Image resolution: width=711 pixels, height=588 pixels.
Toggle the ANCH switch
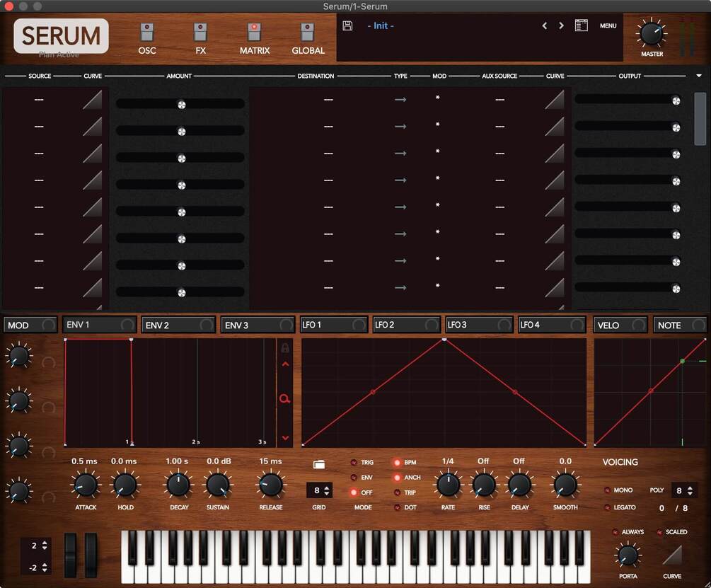(397, 478)
